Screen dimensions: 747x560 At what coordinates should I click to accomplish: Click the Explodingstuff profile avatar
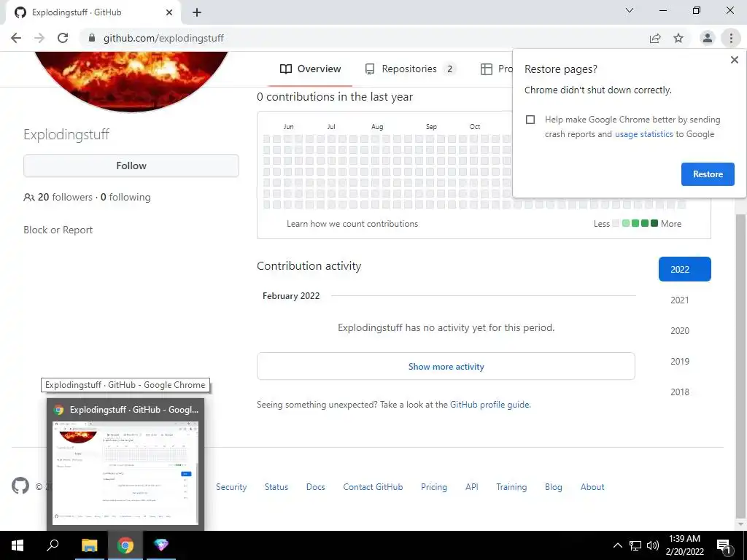pos(131,82)
